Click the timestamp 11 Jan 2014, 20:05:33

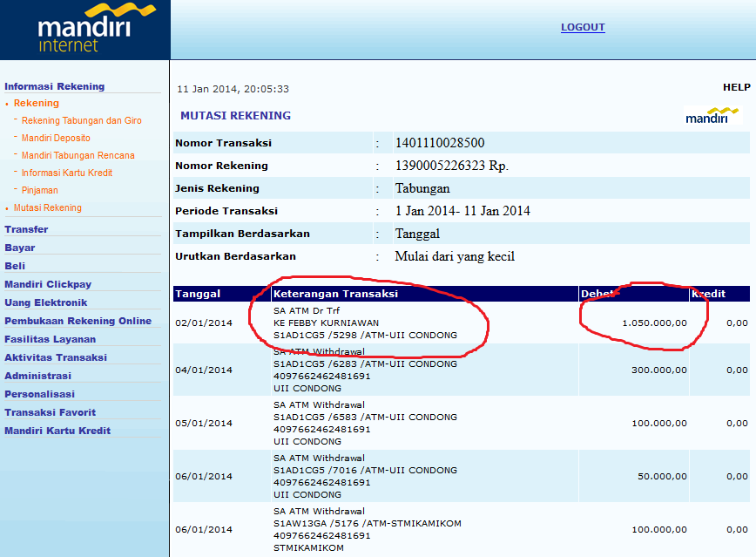(233, 89)
